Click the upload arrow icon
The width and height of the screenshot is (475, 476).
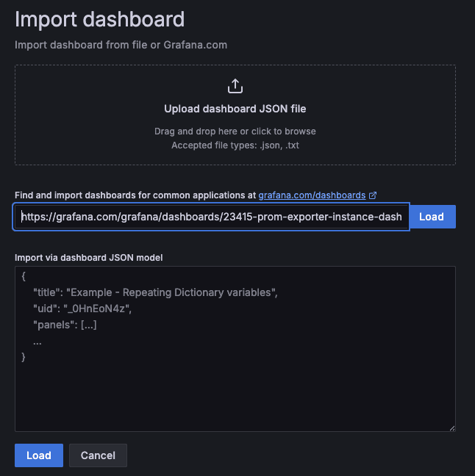point(235,86)
